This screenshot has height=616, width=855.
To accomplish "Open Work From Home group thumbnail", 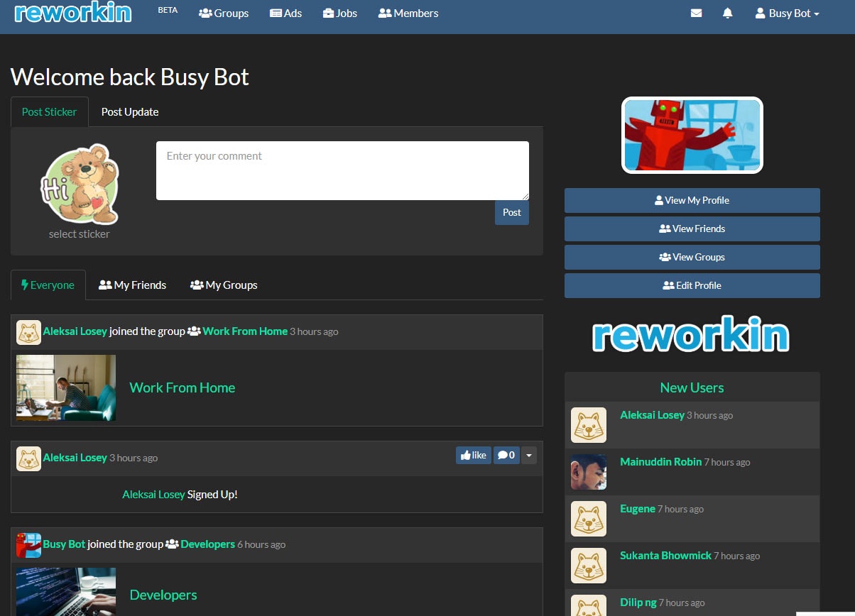I will pyautogui.click(x=66, y=388).
